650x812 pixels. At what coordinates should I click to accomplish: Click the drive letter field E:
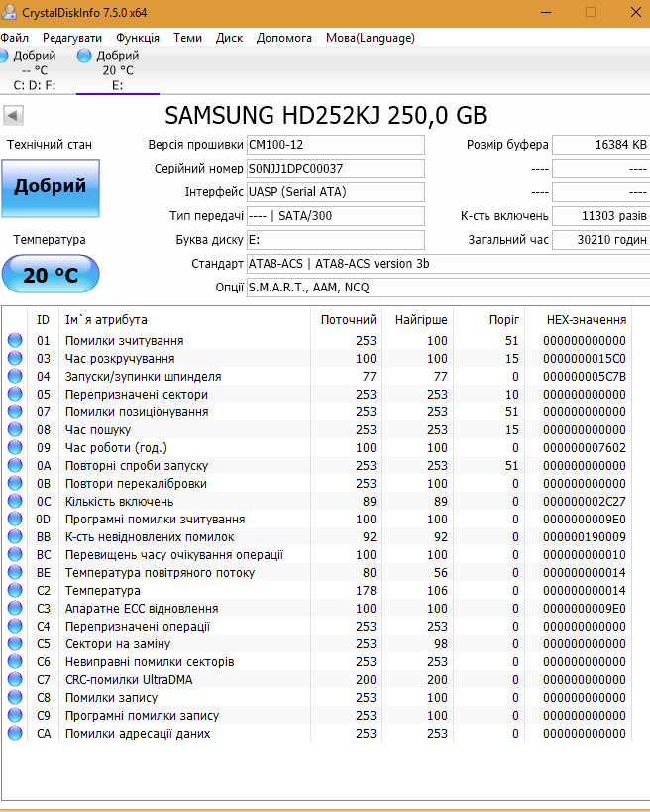point(335,240)
